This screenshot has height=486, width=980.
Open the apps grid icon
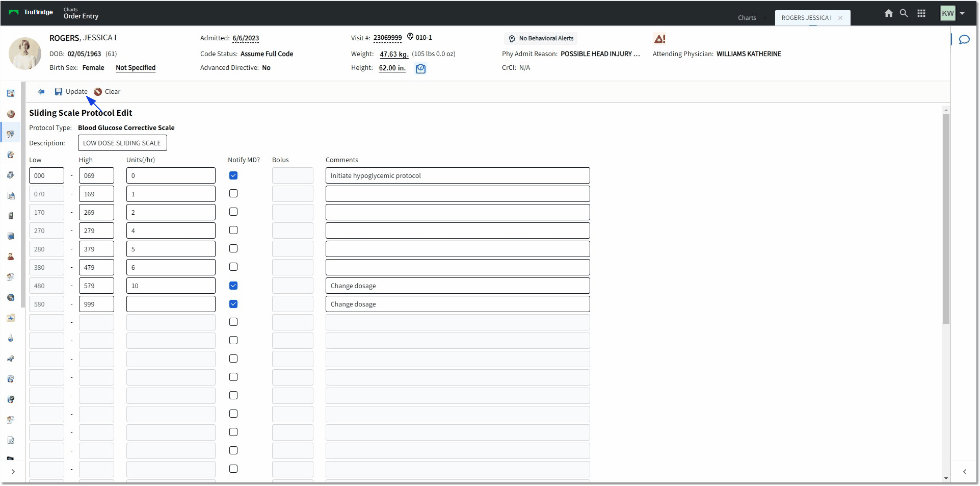pyautogui.click(x=921, y=13)
